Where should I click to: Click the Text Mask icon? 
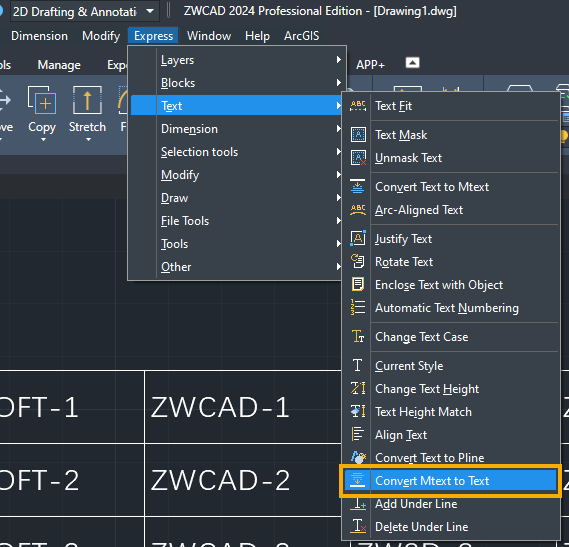pyautogui.click(x=358, y=135)
